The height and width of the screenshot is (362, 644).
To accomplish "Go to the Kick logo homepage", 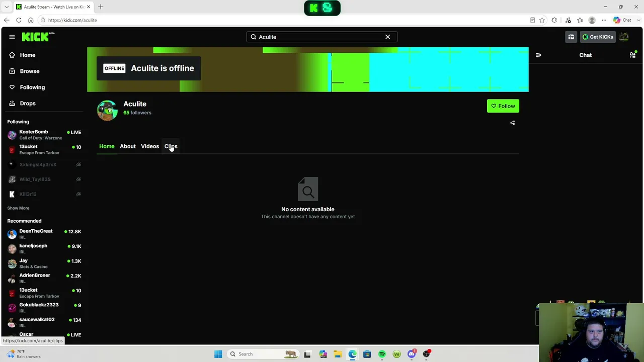I will (38, 37).
